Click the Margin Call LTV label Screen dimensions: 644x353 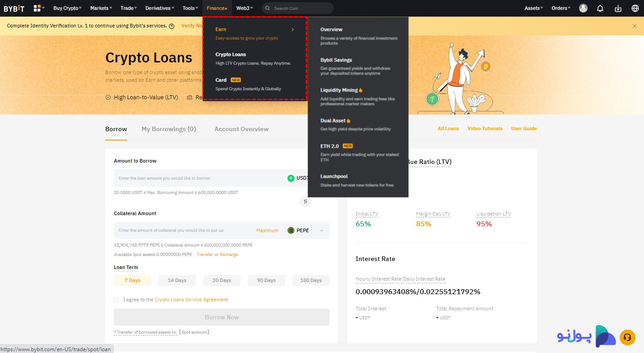tap(433, 214)
